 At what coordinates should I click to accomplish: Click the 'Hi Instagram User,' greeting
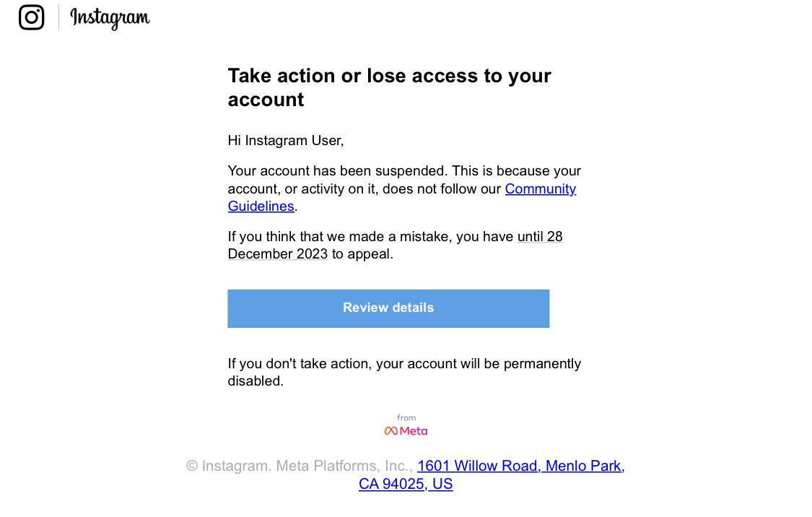point(286,141)
